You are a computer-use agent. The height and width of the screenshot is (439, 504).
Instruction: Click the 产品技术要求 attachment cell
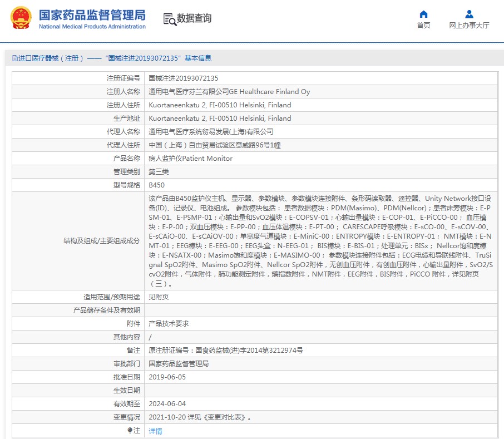169,324
